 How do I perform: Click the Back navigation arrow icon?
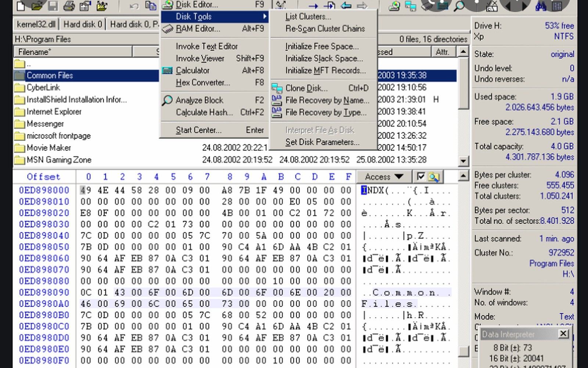[x=346, y=6]
